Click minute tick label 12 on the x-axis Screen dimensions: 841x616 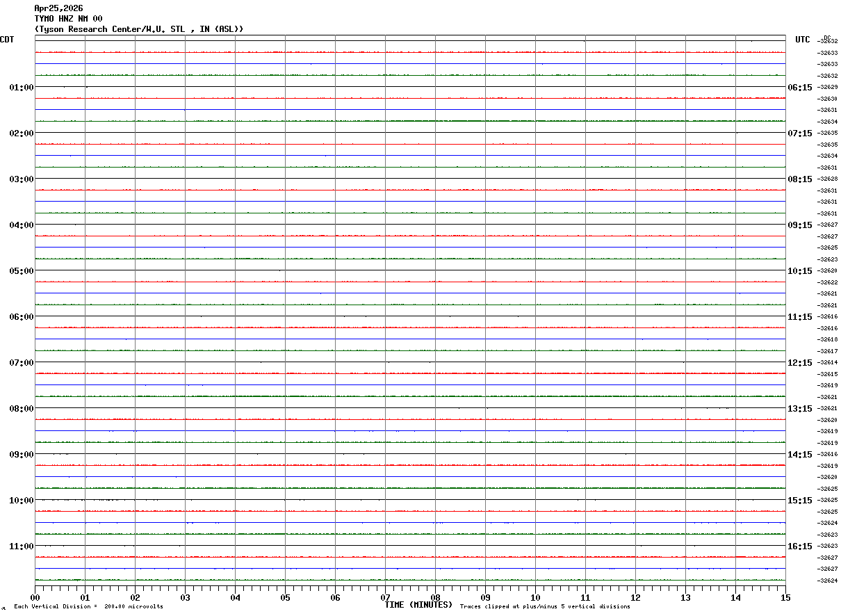pos(635,597)
